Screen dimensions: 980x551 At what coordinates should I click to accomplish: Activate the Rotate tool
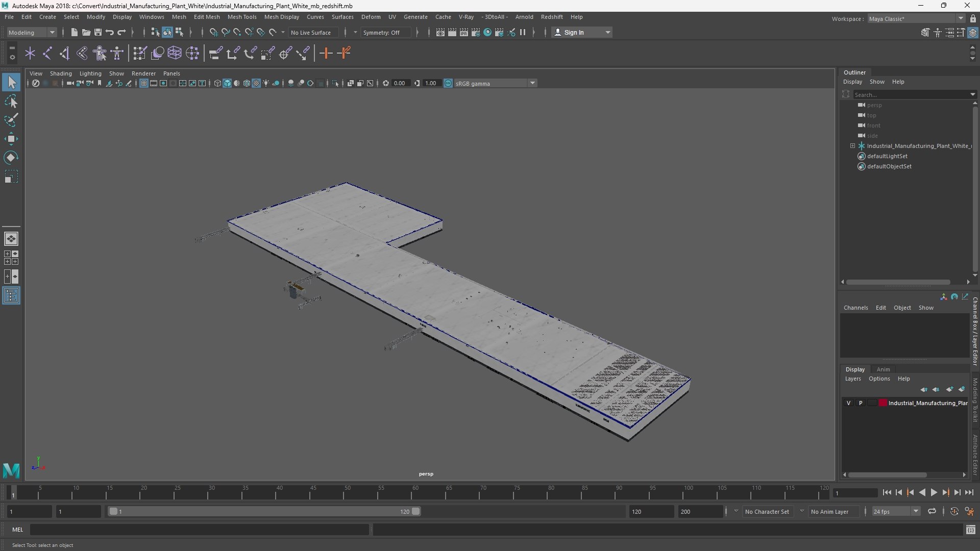coord(11,158)
